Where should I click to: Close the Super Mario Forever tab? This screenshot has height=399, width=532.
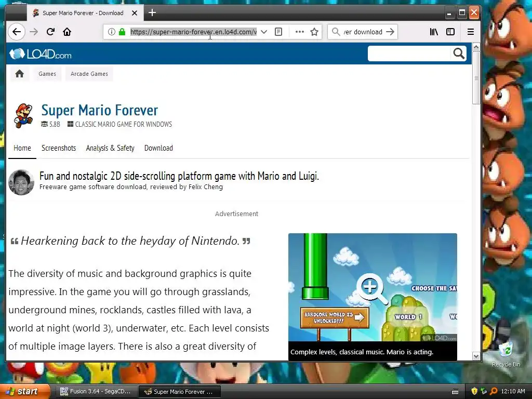pyautogui.click(x=135, y=13)
